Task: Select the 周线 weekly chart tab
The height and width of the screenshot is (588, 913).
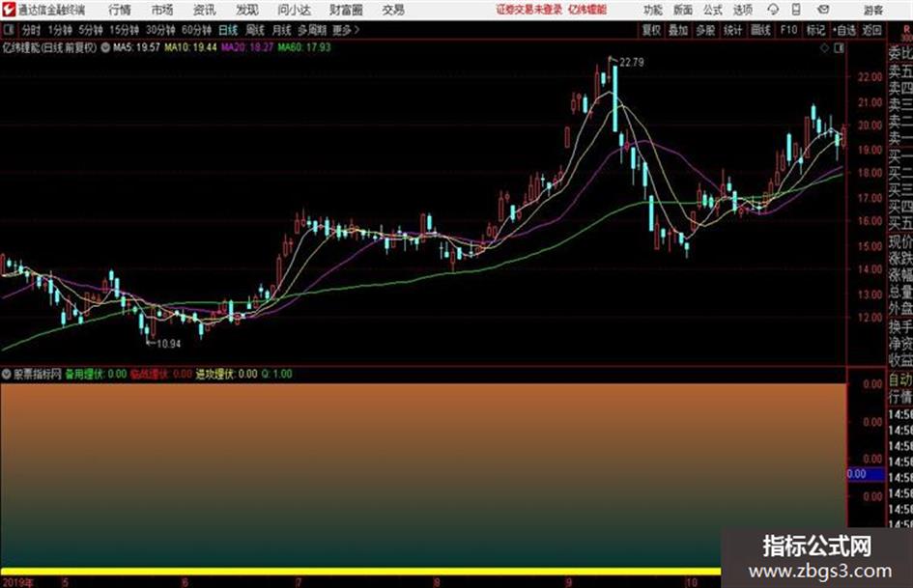Action: pyautogui.click(x=255, y=30)
